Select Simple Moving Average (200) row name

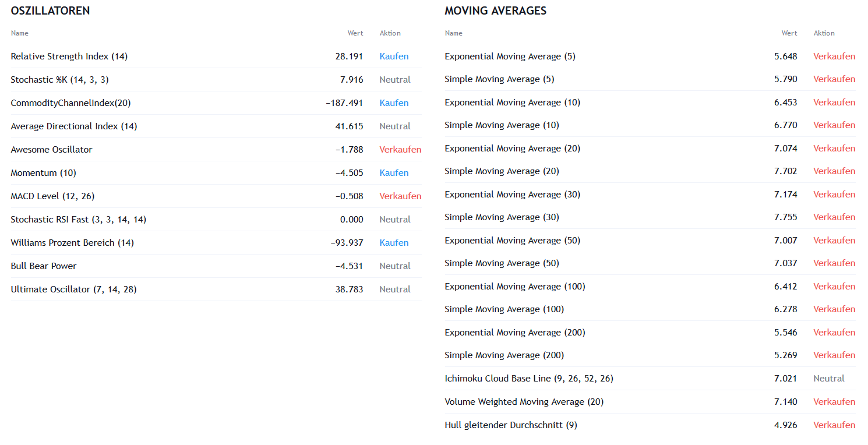(504, 355)
